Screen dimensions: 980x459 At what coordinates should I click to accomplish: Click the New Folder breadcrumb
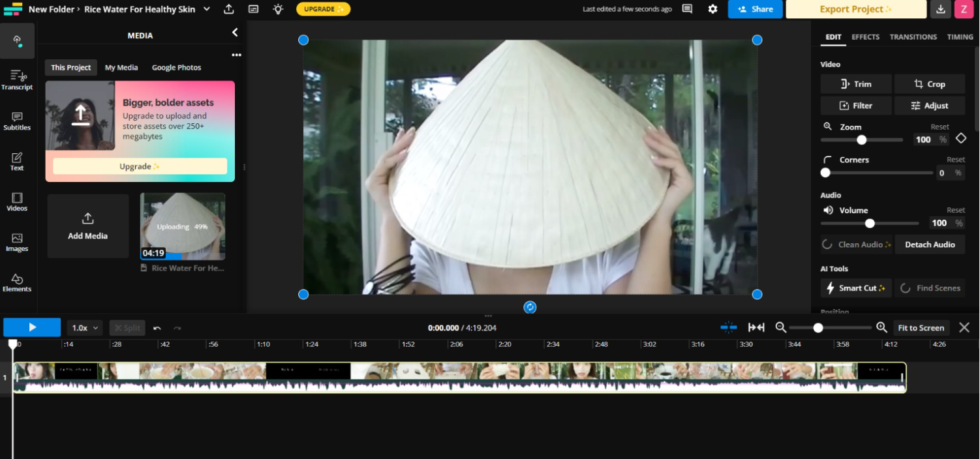[51, 9]
